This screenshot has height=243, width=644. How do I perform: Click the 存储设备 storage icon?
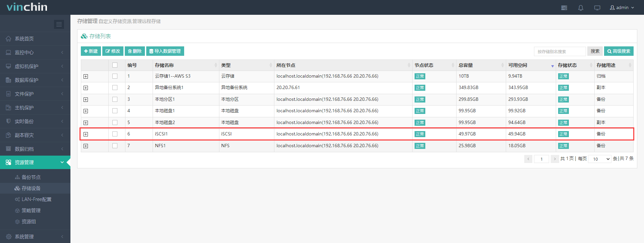coord(17,188)
